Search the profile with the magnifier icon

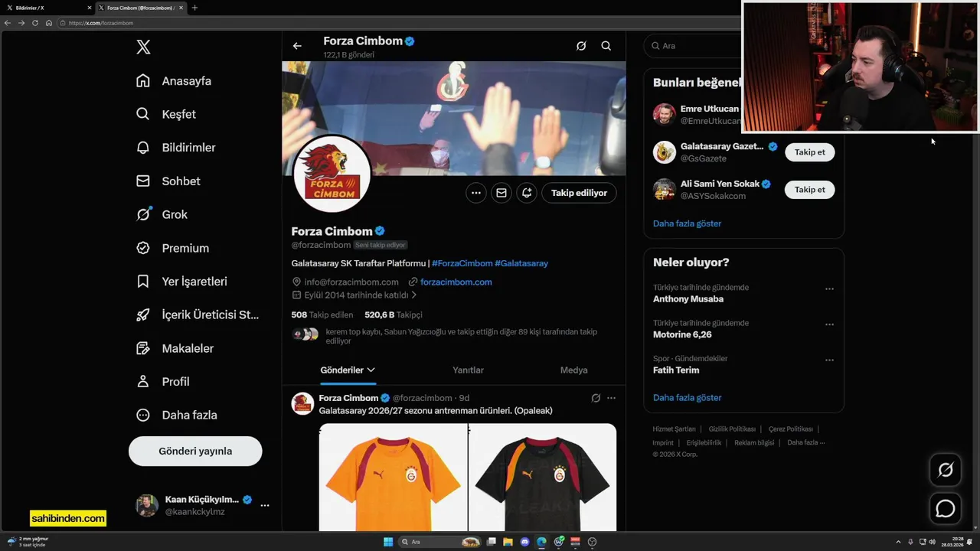[606, 46]
